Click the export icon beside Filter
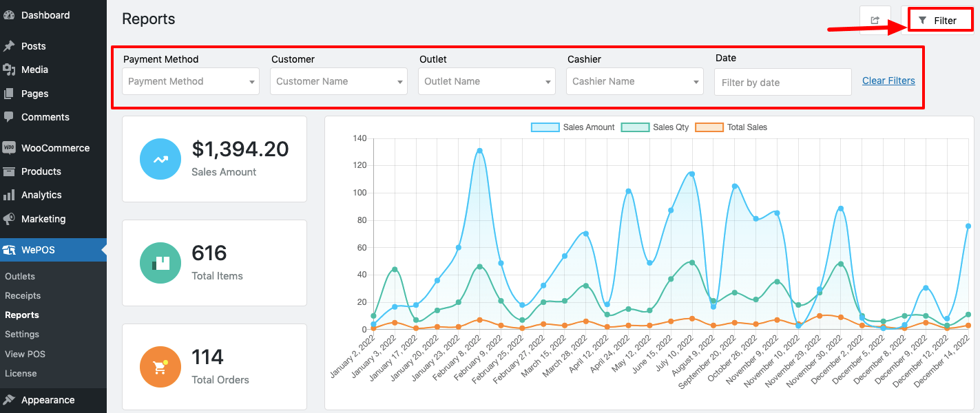 click(x=875, y=21)
